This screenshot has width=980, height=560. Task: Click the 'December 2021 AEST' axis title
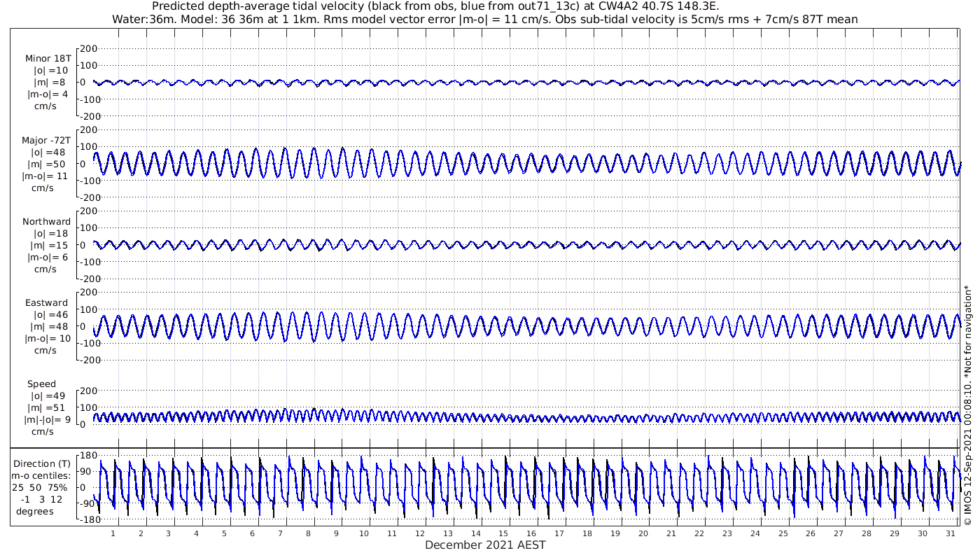pos(485,545)
